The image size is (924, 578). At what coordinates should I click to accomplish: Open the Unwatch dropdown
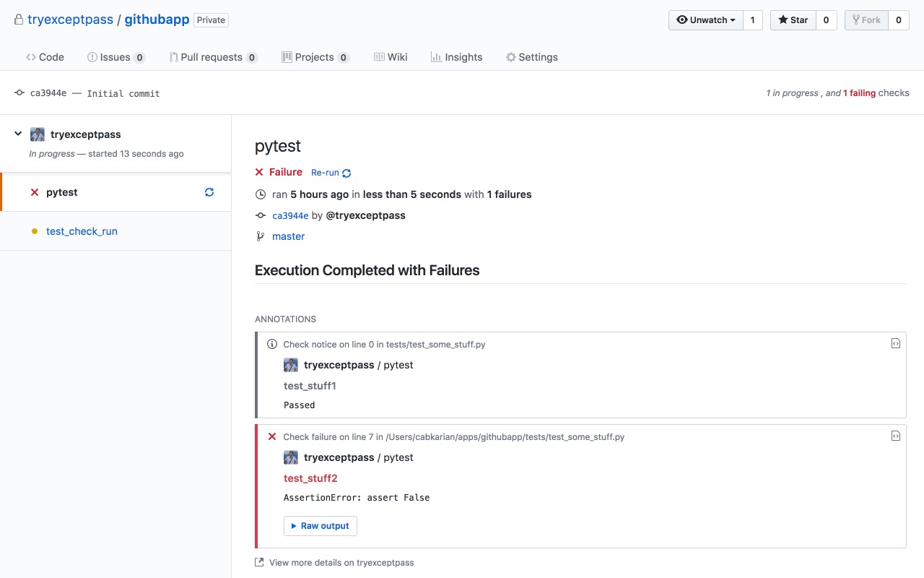tap(705, 20)
